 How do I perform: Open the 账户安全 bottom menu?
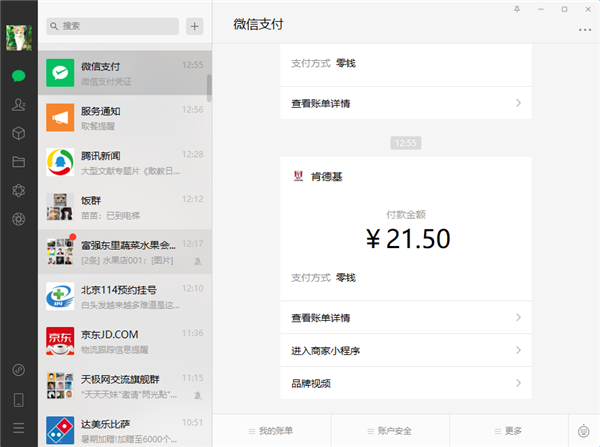point(390,431)
